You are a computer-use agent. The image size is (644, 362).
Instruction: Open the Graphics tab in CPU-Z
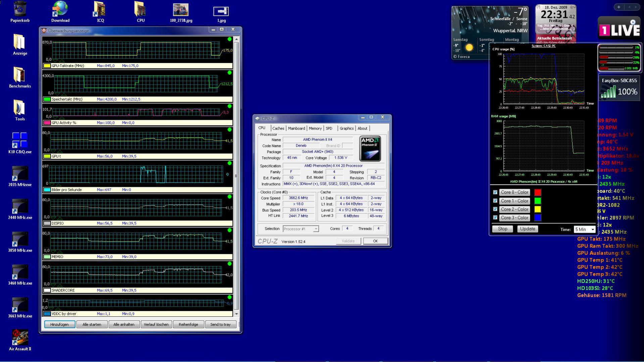[347, 128]
